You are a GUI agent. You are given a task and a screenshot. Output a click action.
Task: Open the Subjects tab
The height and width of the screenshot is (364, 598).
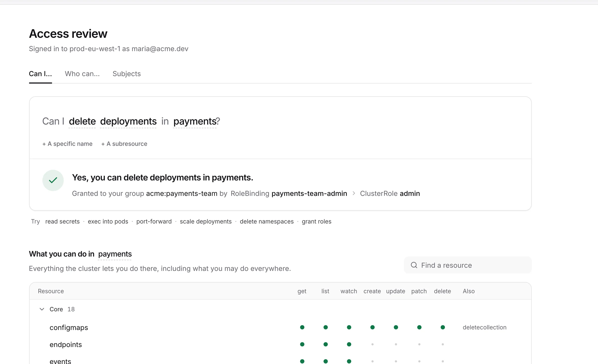127,74
